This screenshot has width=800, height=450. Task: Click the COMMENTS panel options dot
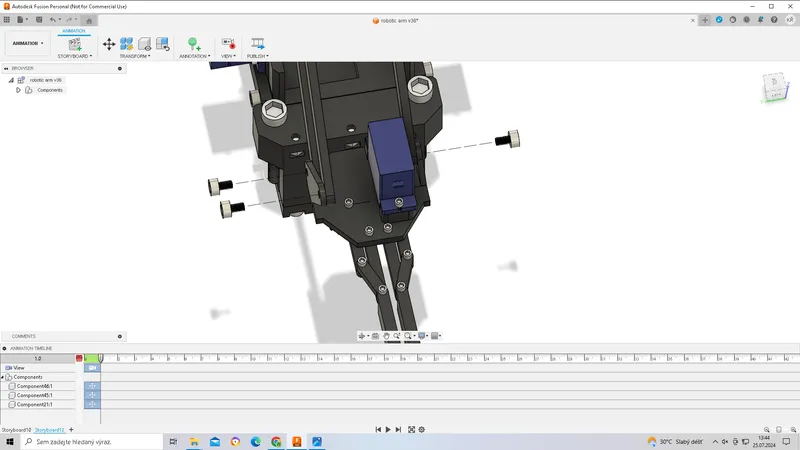click(120, 337)
